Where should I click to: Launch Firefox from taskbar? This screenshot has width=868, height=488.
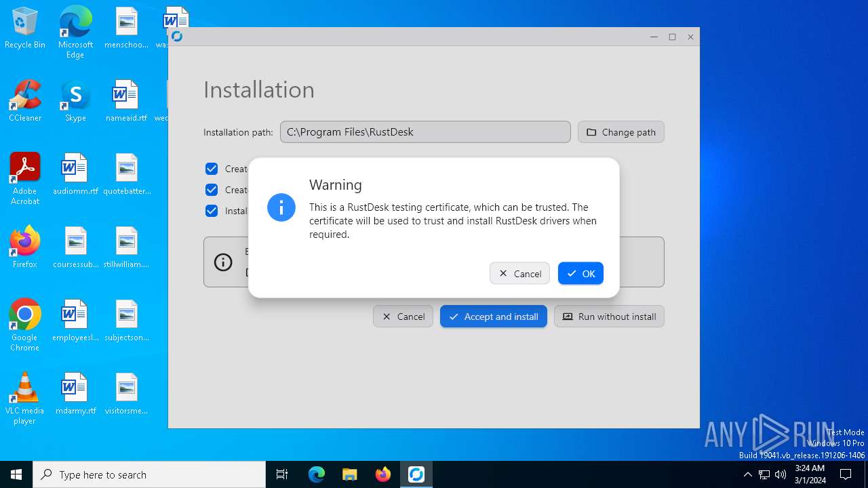tap(383, 474)
